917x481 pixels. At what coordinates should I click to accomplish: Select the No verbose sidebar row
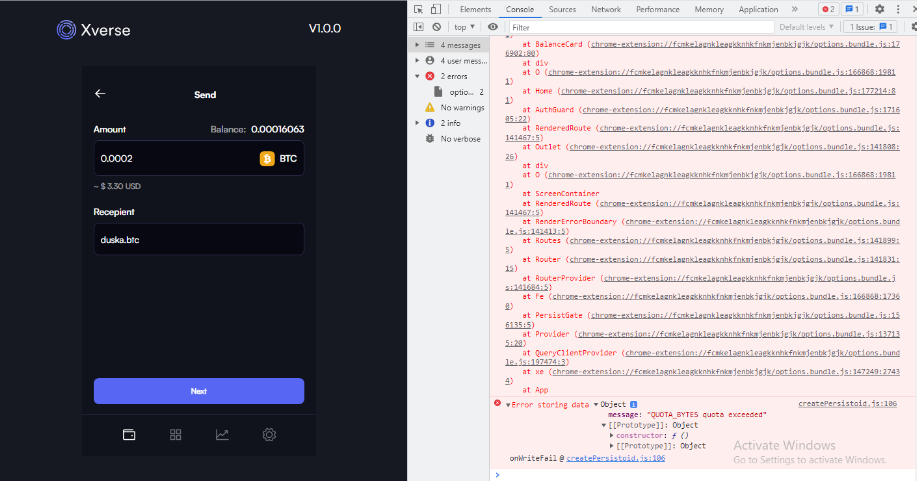pyautogui.click(x=449, y=139)
